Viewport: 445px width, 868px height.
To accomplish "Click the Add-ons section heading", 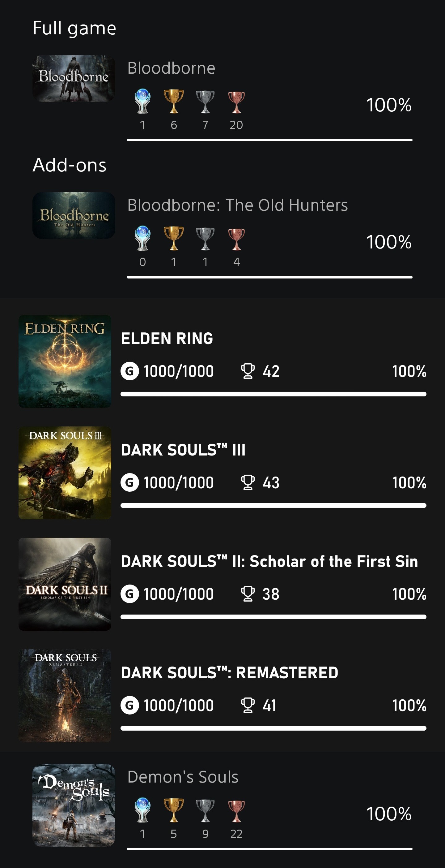I will click(x=69, y=165).
